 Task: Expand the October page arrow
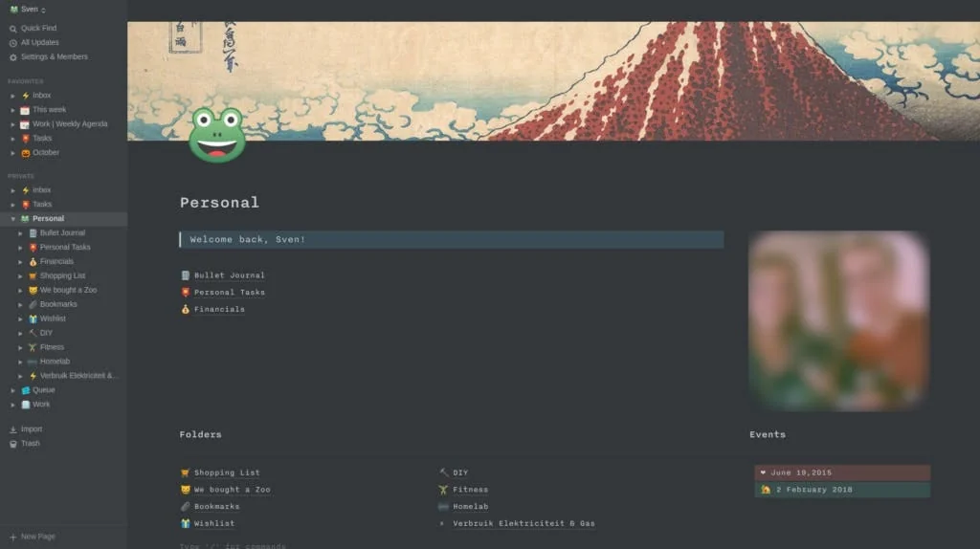pyautogui.click(x=12, y=153)
